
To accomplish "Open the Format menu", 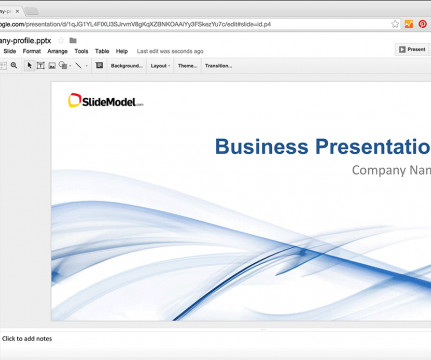I will point(32,51).
